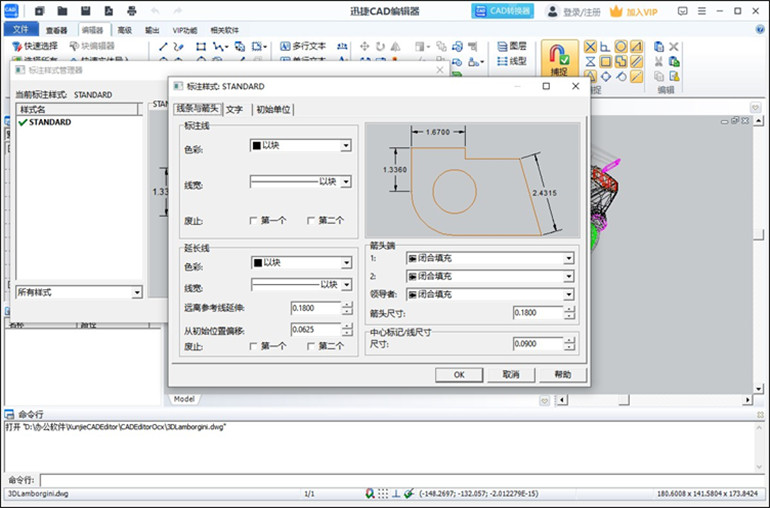Save the drawing with floppy disk icon
This screenshot has height=508, width=770.
click(85, 11)
